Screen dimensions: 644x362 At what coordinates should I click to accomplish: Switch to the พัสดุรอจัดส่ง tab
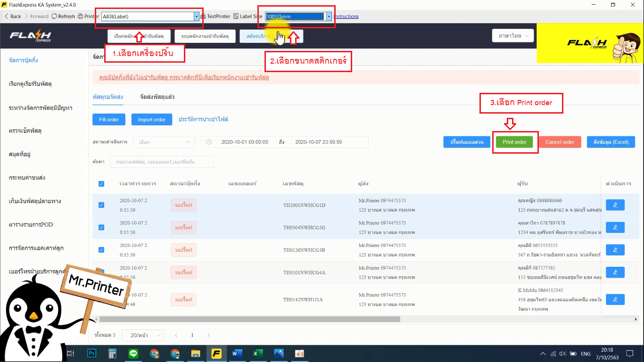point(108,97)
